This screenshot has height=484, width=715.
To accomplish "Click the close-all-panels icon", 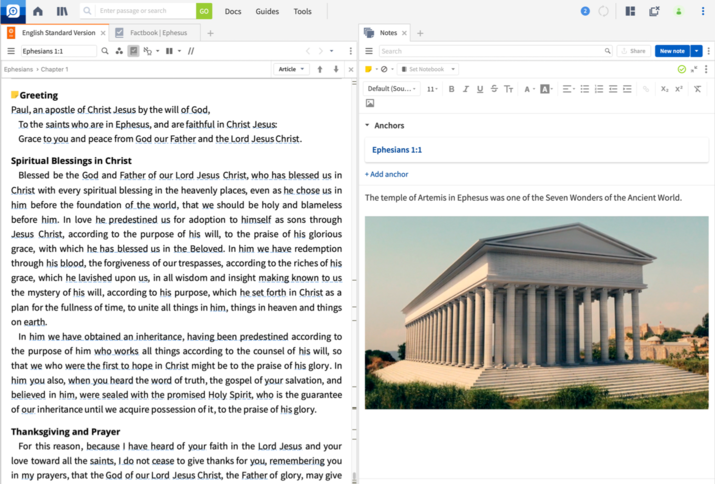I will (x=654, y=11).
